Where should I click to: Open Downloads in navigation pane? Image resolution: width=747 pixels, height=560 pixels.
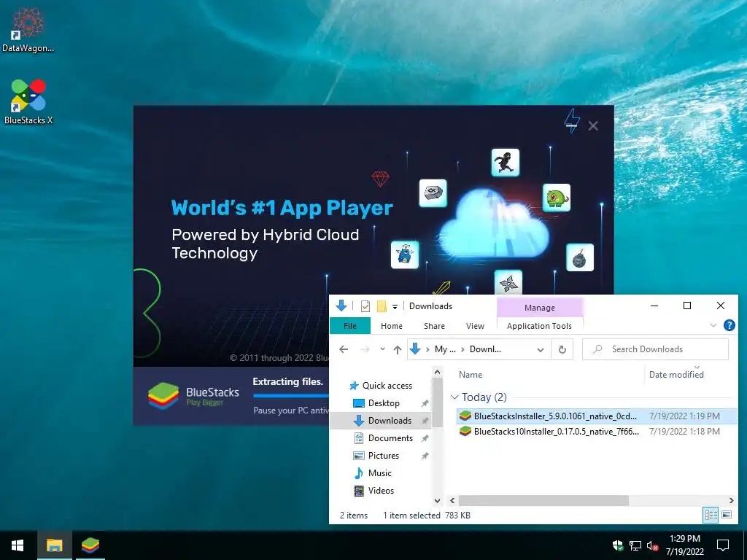(382, 421)
